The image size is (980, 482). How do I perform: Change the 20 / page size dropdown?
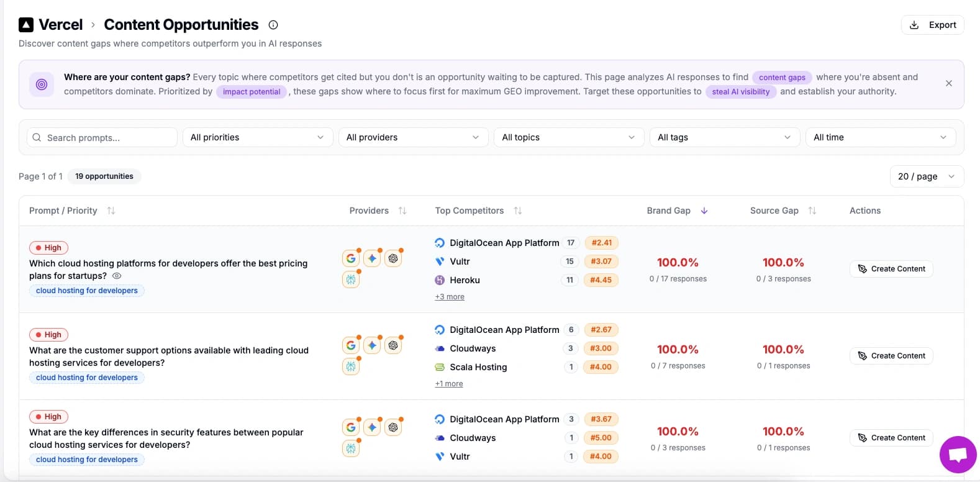pos(927,176)
